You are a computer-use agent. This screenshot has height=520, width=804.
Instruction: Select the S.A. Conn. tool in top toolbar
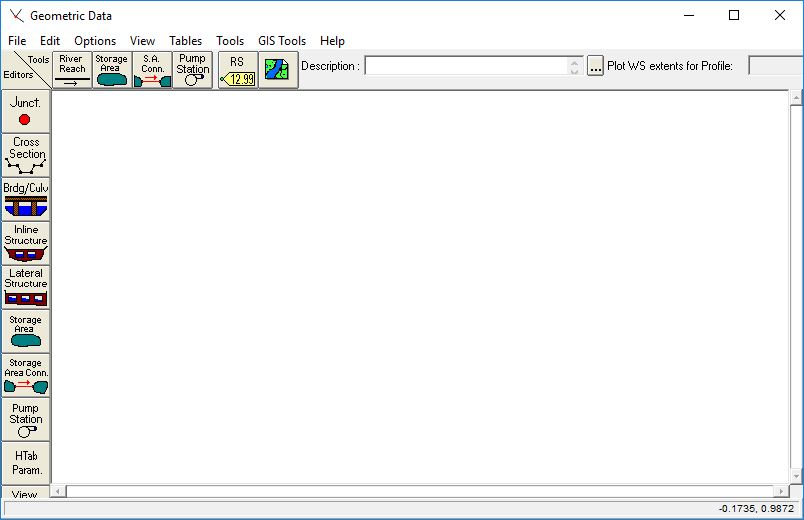(x=152, y=70)
